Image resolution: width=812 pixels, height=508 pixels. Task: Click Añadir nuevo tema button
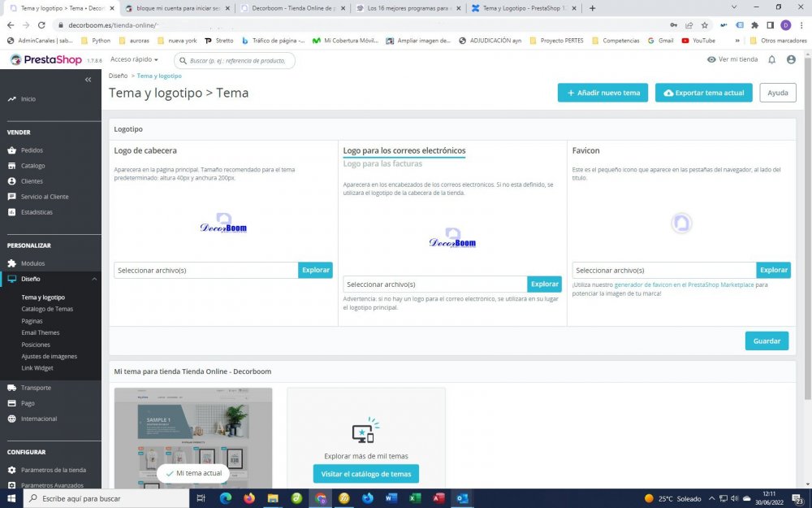(x=603, y=93)
